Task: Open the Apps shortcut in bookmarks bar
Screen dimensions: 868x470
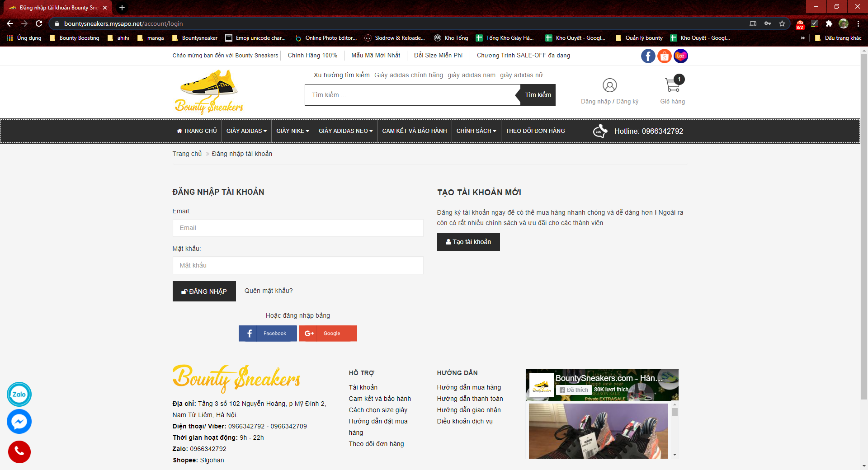Action: (x=24, y=38)
